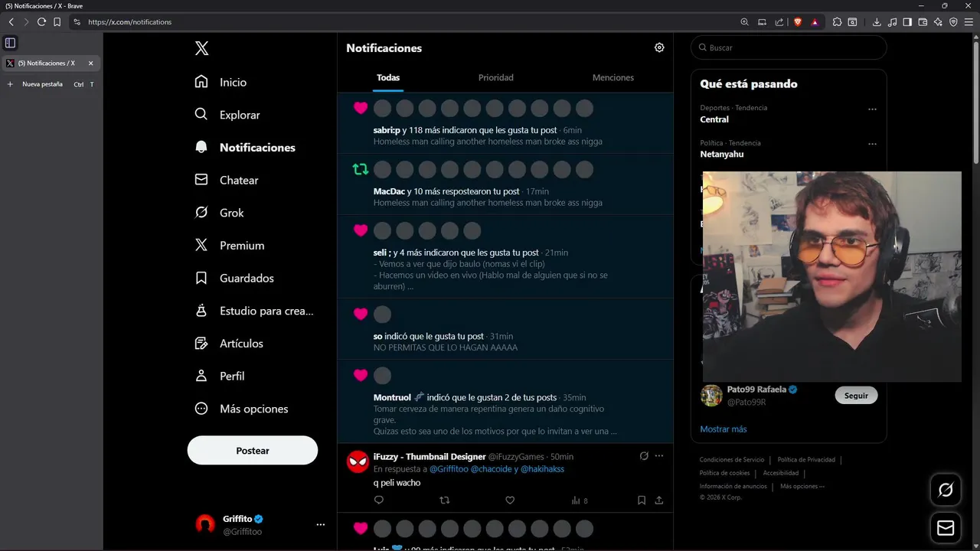Click the X logo in the sidebar
Viewport: 980px width, 551px height.
coord(201,48)
